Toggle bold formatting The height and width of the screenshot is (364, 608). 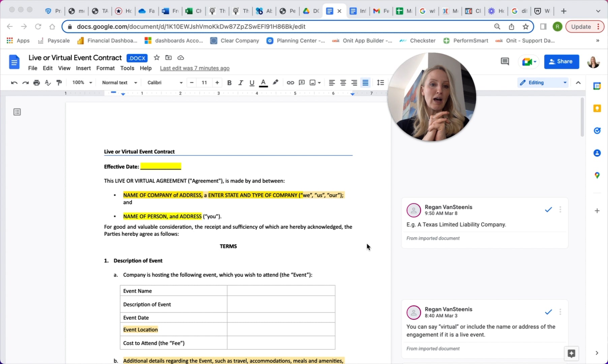229,83
